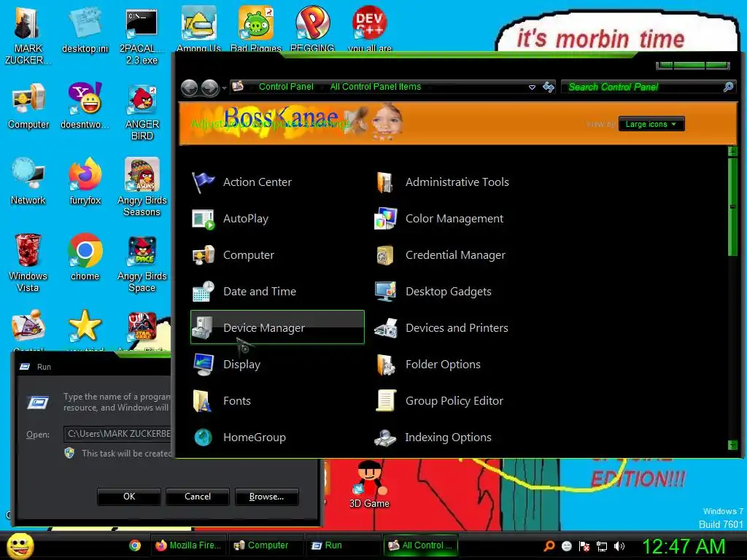Click the network tray icon

point(602,546)
